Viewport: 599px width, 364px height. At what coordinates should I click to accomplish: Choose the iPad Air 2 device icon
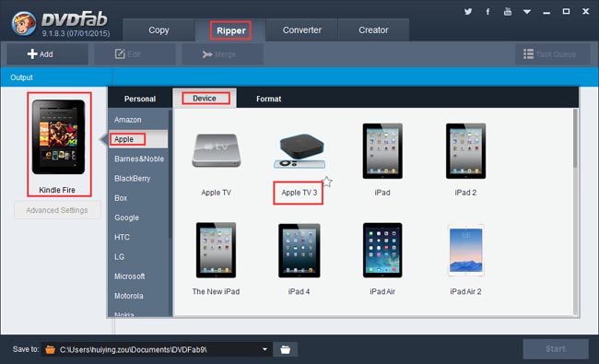(465, 250)
